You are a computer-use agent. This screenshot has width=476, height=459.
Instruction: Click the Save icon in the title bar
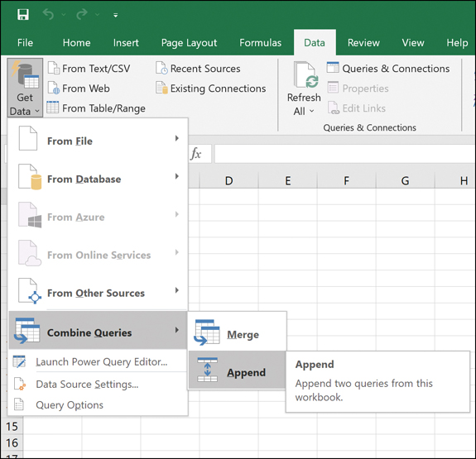pos(23,14)
